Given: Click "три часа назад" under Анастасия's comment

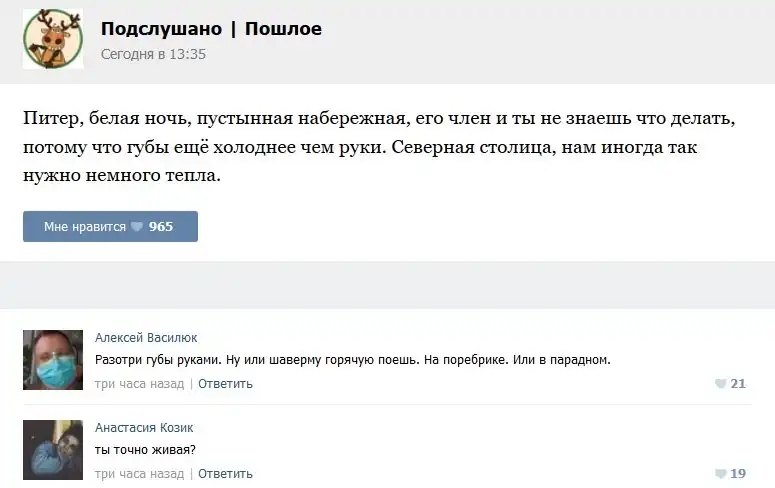Looking at the screenshot, I should tap(139, 474).
